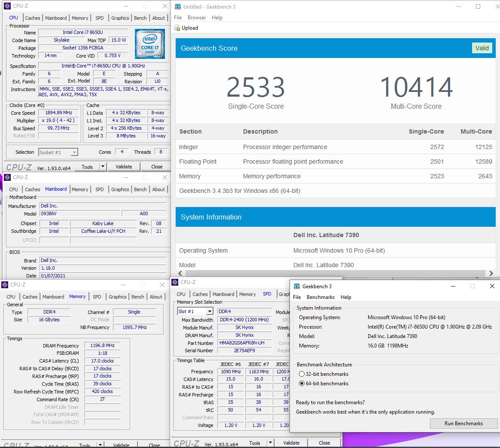The image size is (500, 448).
Task: Click the Multi-Core Score 10414
Action: tap(417, 87)
